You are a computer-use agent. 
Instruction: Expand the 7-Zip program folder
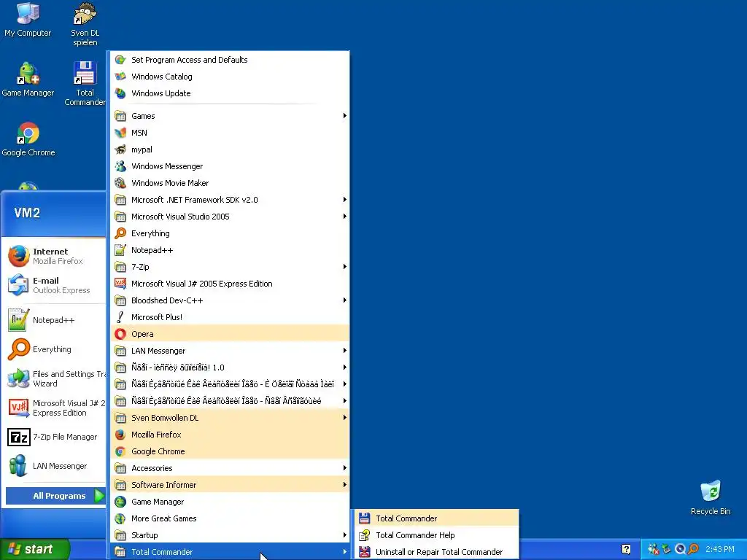[230, 267]
